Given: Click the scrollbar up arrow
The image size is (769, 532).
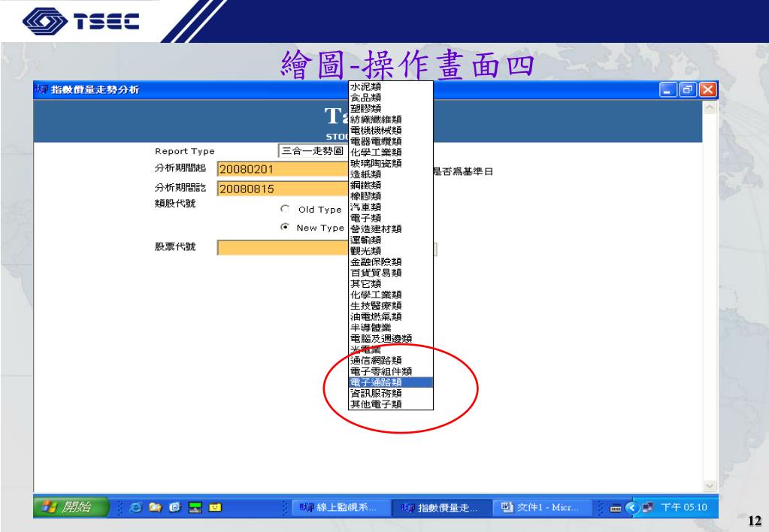Looking at the screenshot, I should click(x=710, y=107).
